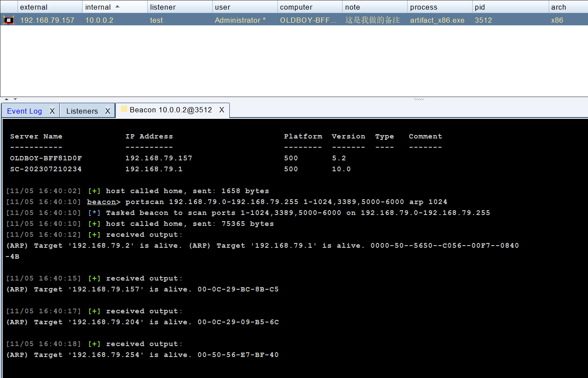The width and height of the screenshot is (588, 378).
Task: Click the 'Administrator *' user cell
Action: [x=240, y=20]
